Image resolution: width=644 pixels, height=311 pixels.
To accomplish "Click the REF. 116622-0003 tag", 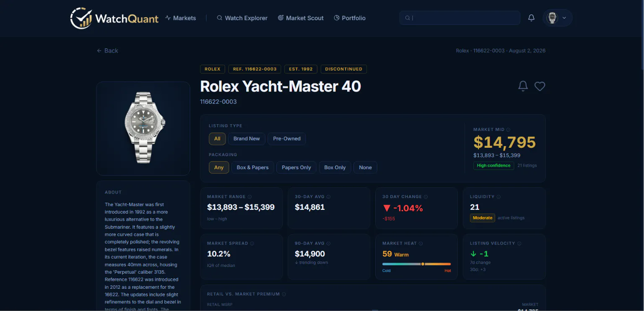I will (x=254, y=69).
